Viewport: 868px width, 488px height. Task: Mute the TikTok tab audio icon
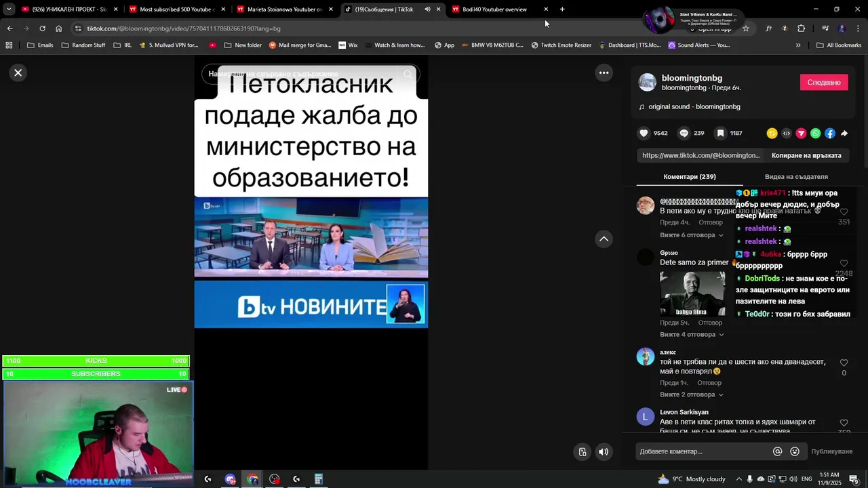click(x=427, y=9)
